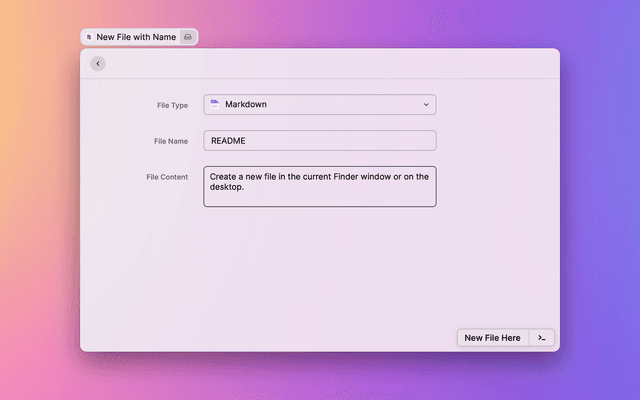Click the disk icon beside the command title
Viewport: 640px width, 400px height.
pyautogui.click(x=188, y=37)
